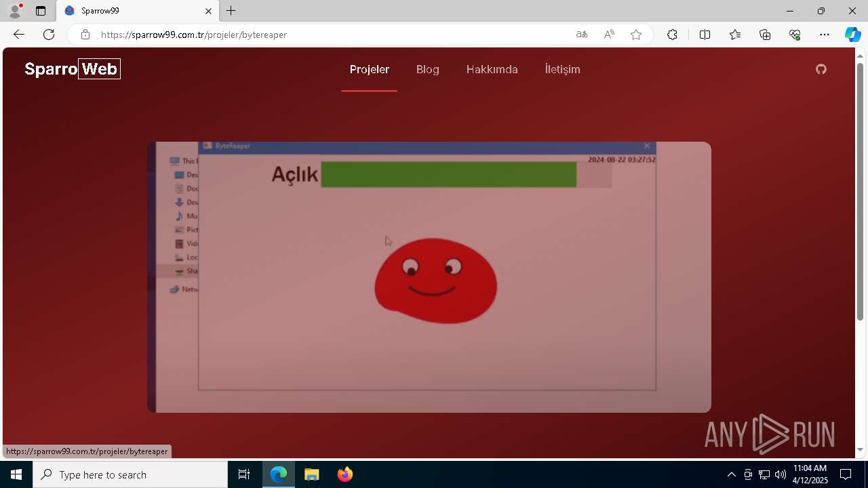Open the Hakkımda nav tab
This screenshot has width=868, height=488.
(492, 69)
